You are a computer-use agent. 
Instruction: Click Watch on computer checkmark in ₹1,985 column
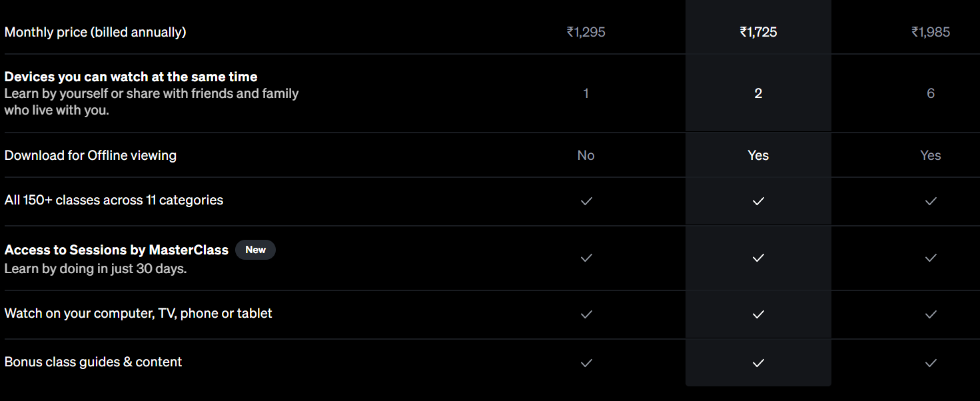[x=931, y=314]
